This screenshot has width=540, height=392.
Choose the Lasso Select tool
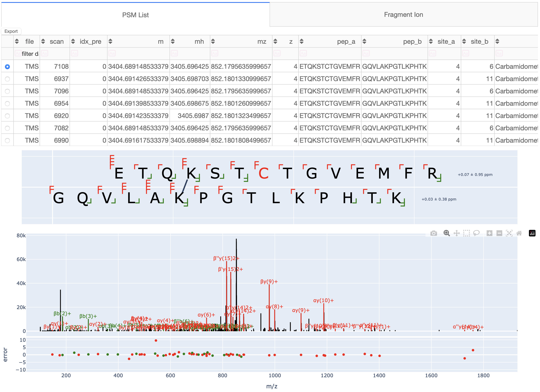click(476, 233)
